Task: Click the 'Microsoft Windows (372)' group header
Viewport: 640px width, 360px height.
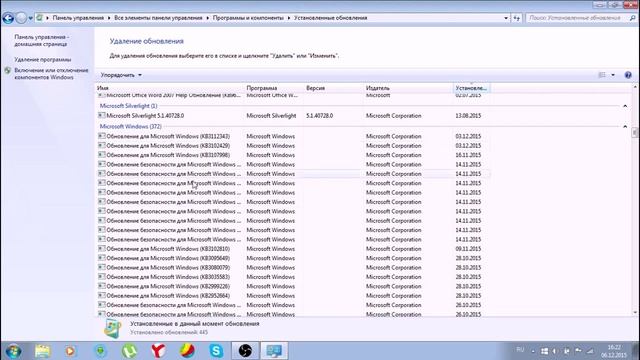Action: pos(131,127)
